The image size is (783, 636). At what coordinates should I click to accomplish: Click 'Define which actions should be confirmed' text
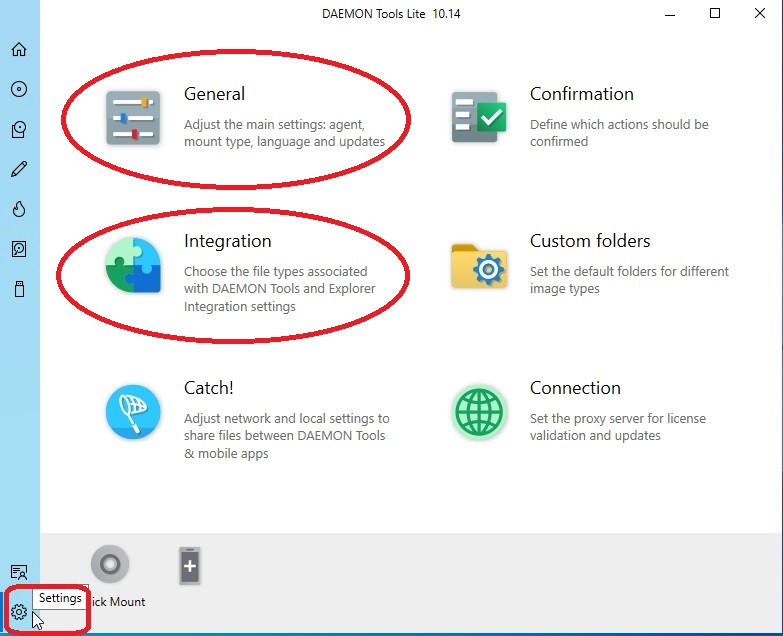tap(619, 133)
